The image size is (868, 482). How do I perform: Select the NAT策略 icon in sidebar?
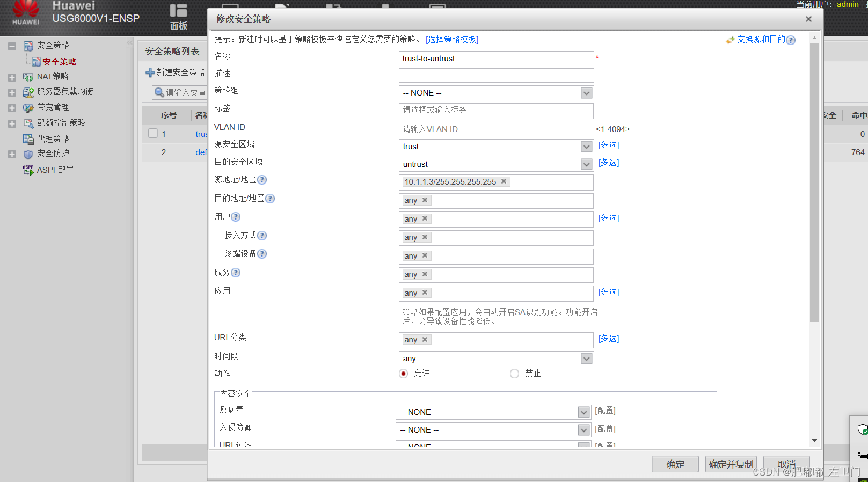point(28,77)
